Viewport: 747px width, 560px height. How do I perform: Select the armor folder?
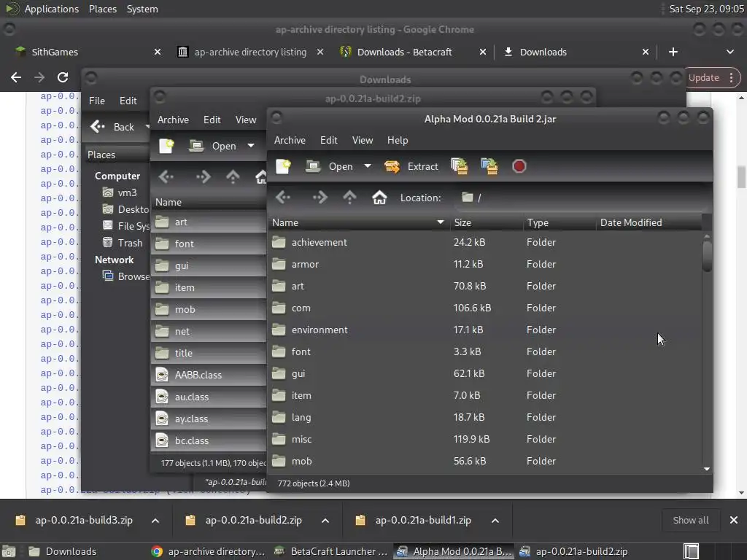coord(485,264)
